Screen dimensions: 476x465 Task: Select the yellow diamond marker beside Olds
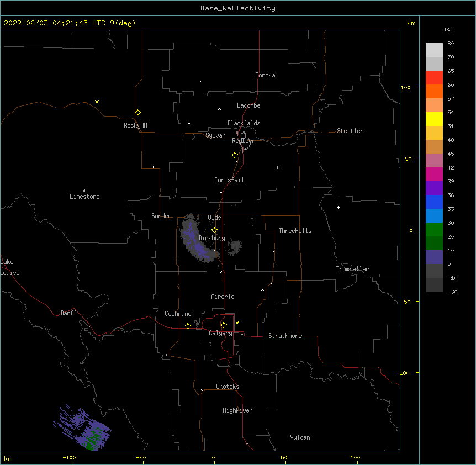pyautogui.click(x=215, y=230)
